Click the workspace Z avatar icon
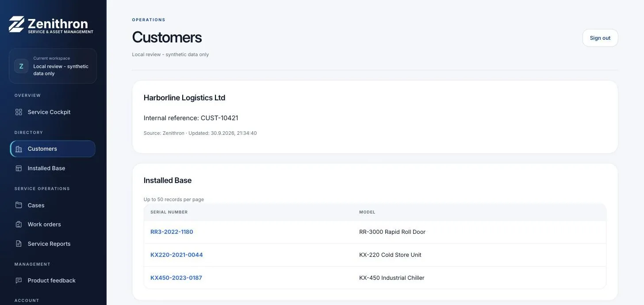This screenshot has width=644, height=305. (x=21, y=66)
